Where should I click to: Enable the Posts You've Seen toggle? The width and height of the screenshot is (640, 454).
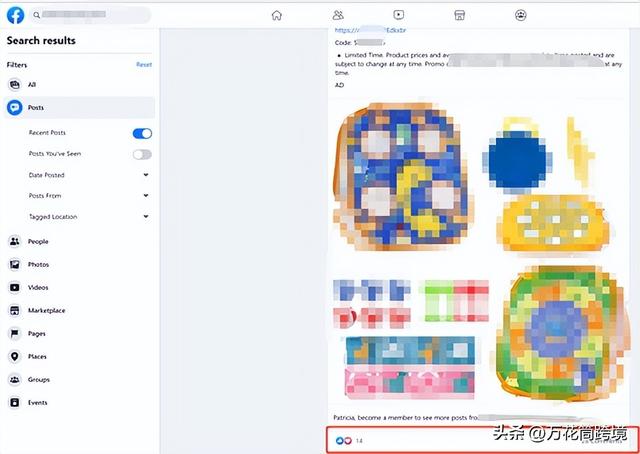[x=142, y=154]
